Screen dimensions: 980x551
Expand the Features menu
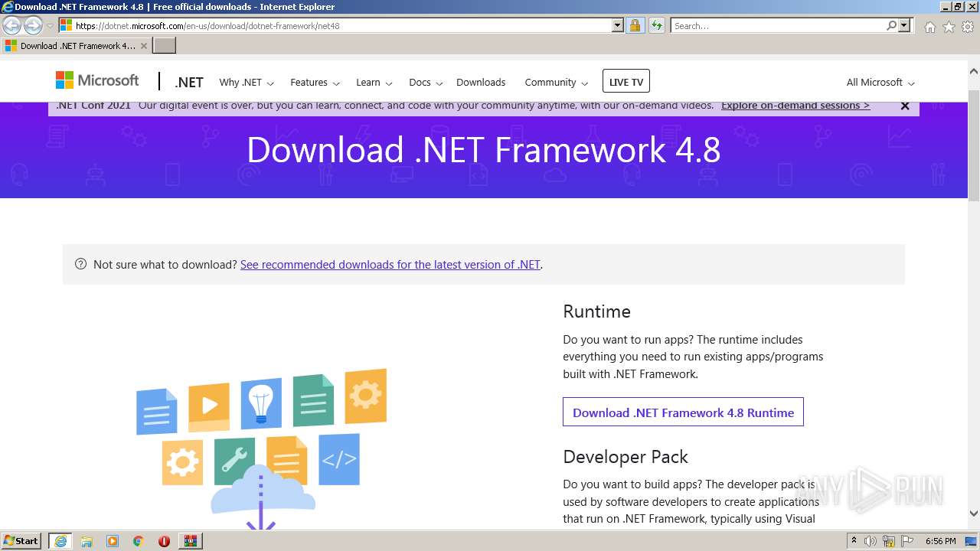(315, 83)
